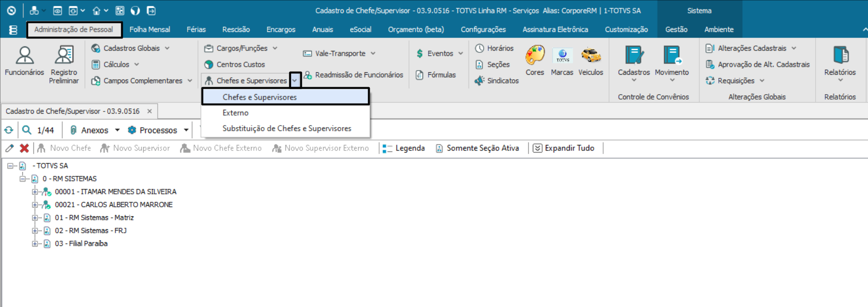The width and height of the screenshot is (868, 307).
Task: Open the Cálculos dropdown
Action: pyautogui.click(x=137, y=64)
